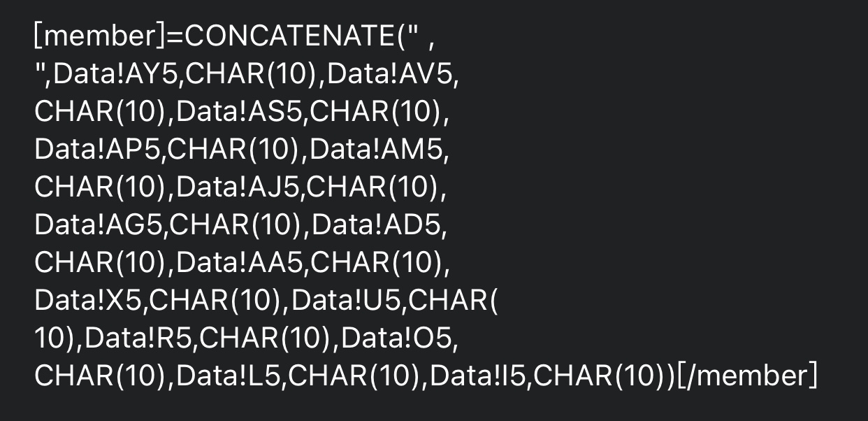Click on Data!AG5 in the formula

[99, 225]
